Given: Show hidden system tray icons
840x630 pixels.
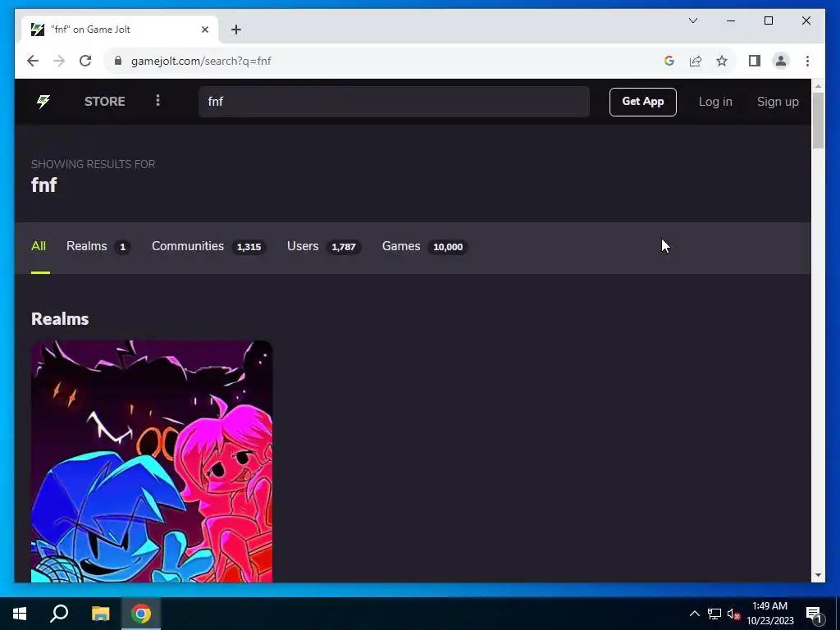Looking at the screenshot, I should point(694,614).
